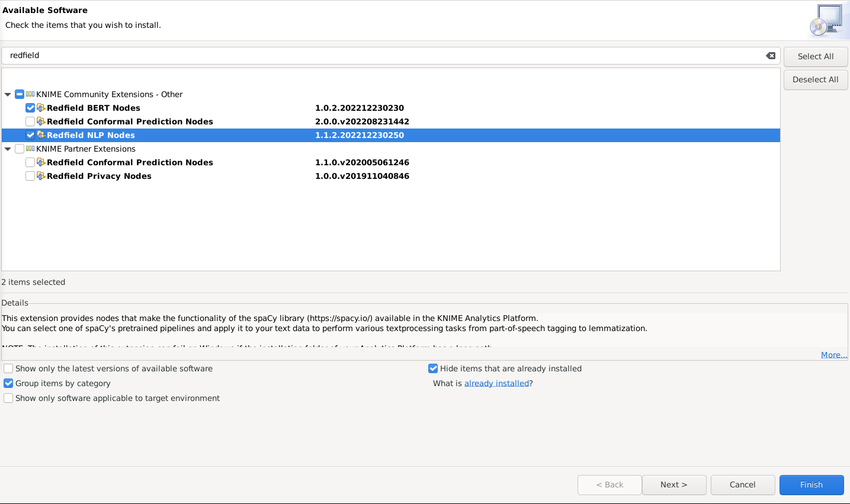Screen dimensions: 850x504
Task: Toggle the KNIME Community Extensions - Other checkbox
Action: [x=20, y=94]
